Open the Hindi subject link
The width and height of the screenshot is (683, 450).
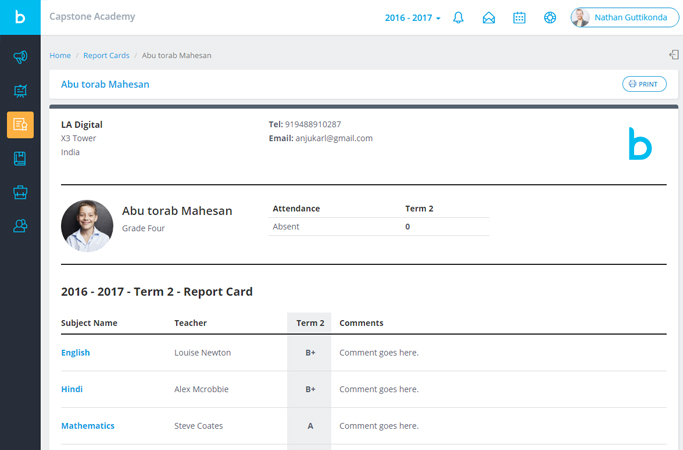point(72,389)
